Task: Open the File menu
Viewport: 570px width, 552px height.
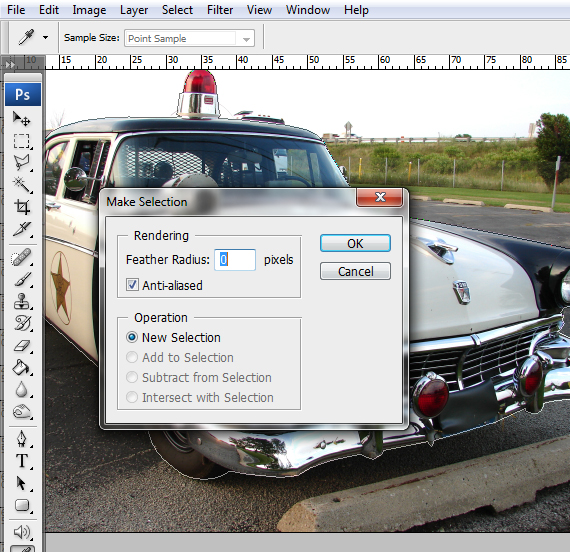Action: click(x=16, y=10)
